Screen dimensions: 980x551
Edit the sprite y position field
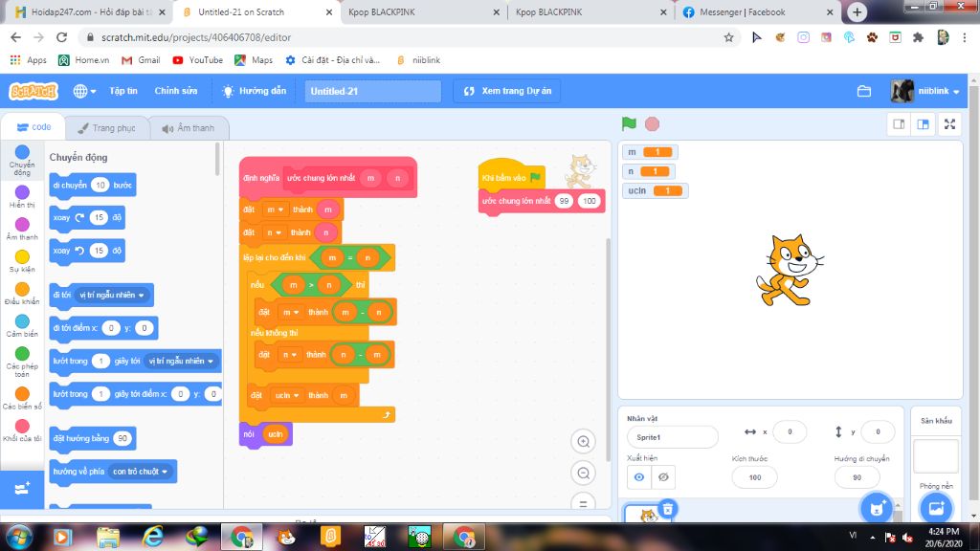(x=877, y=431)
